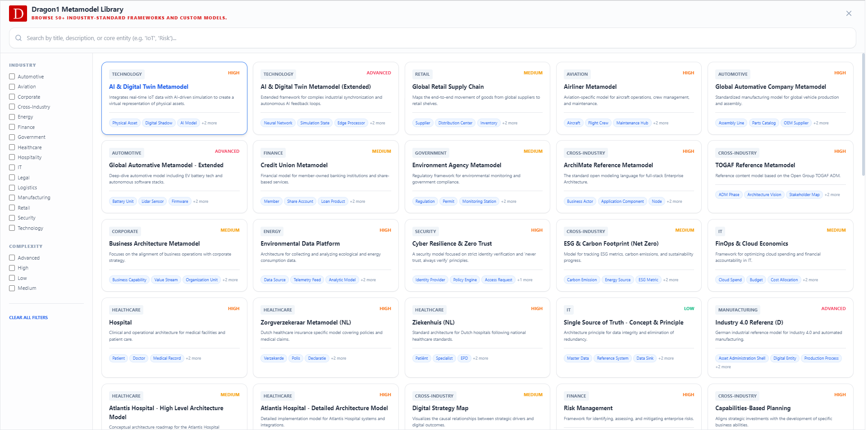Screen dimensions: 868x430
Task: Open the AI & Digital Twin Metamodel
Action: pos(149,87)
